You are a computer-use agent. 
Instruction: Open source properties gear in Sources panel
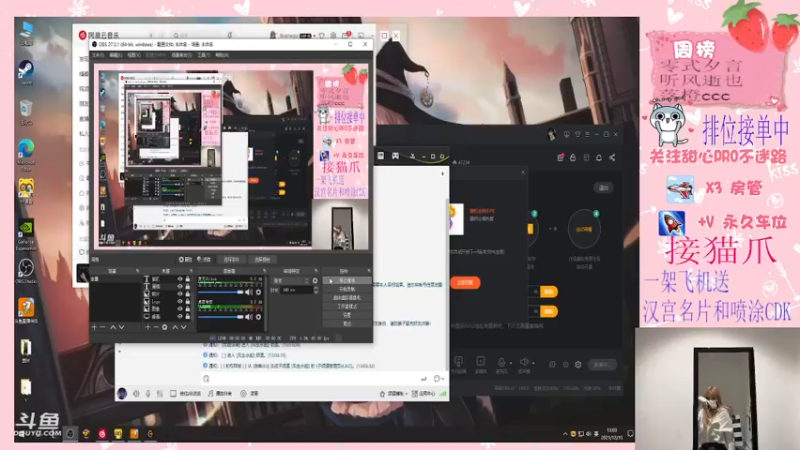point(165,327)
